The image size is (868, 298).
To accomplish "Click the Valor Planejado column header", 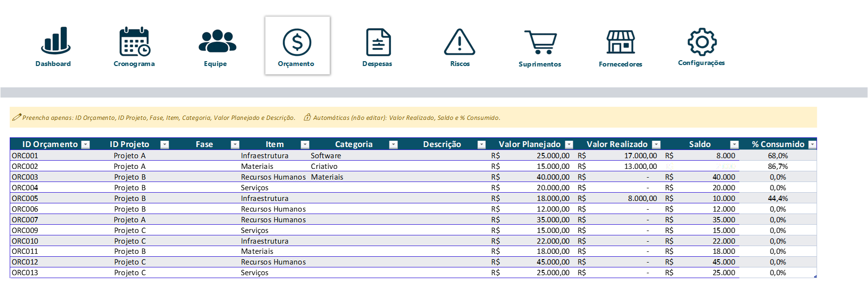I will coord(529,144).
